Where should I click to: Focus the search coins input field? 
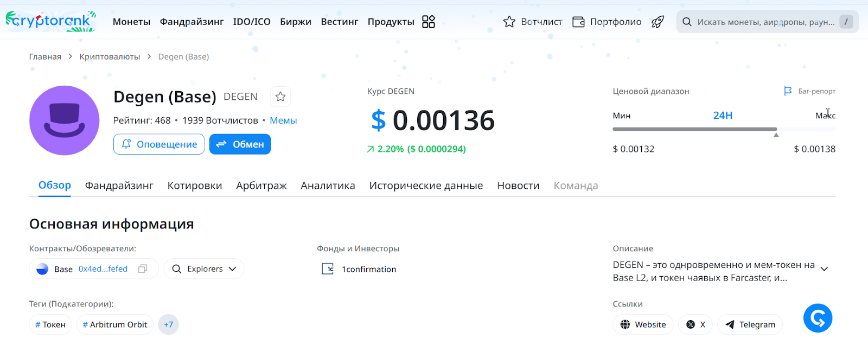(x=765, y=22)
